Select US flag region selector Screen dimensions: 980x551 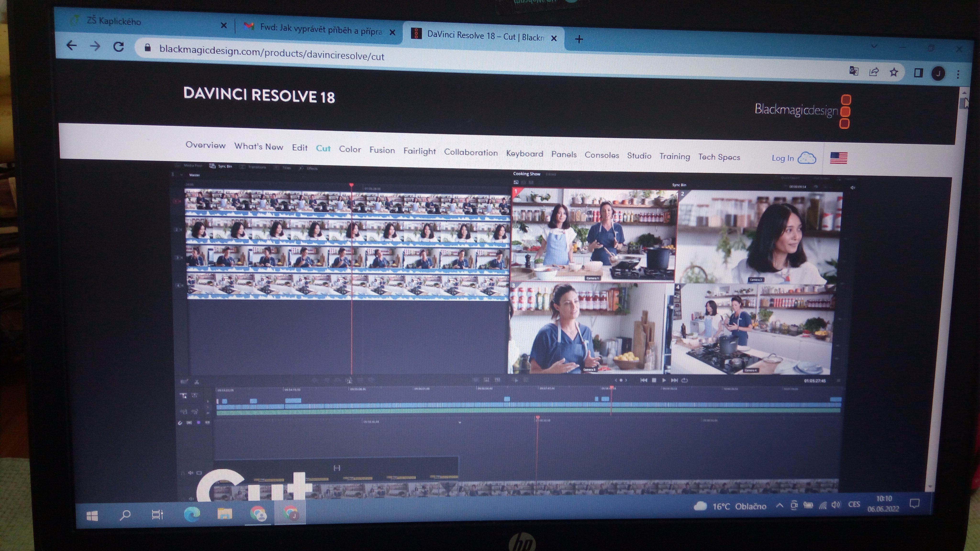point(838,158)
